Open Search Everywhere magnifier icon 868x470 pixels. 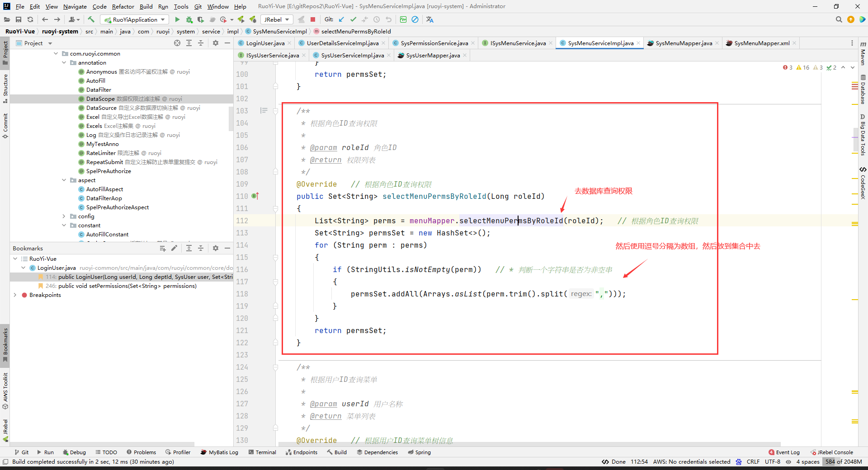coord(839,19)
